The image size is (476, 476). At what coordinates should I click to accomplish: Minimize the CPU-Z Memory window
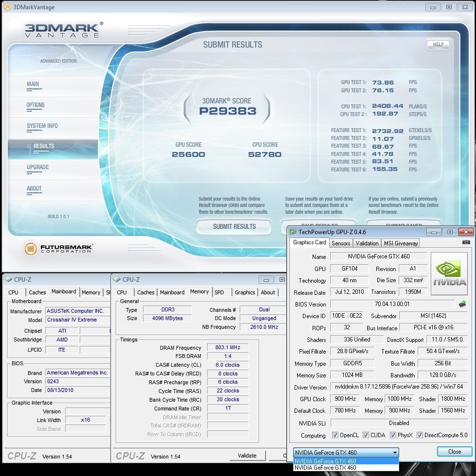[266, 280]
